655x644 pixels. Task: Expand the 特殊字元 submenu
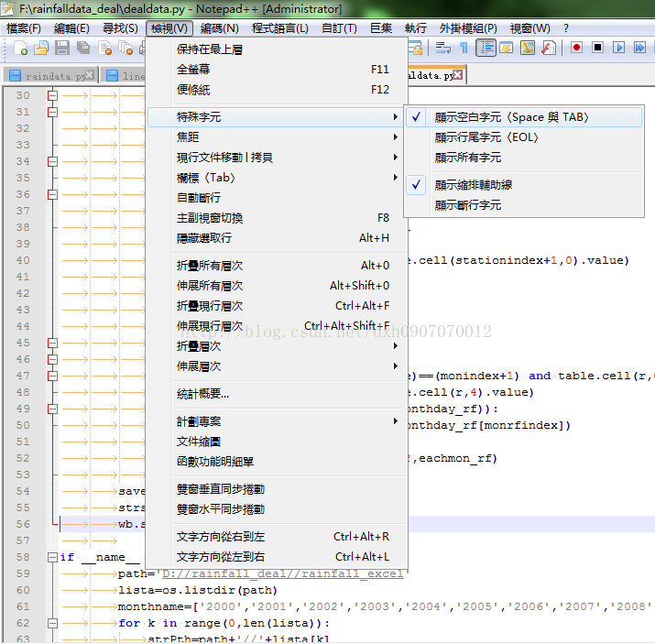tap(277, 117)
